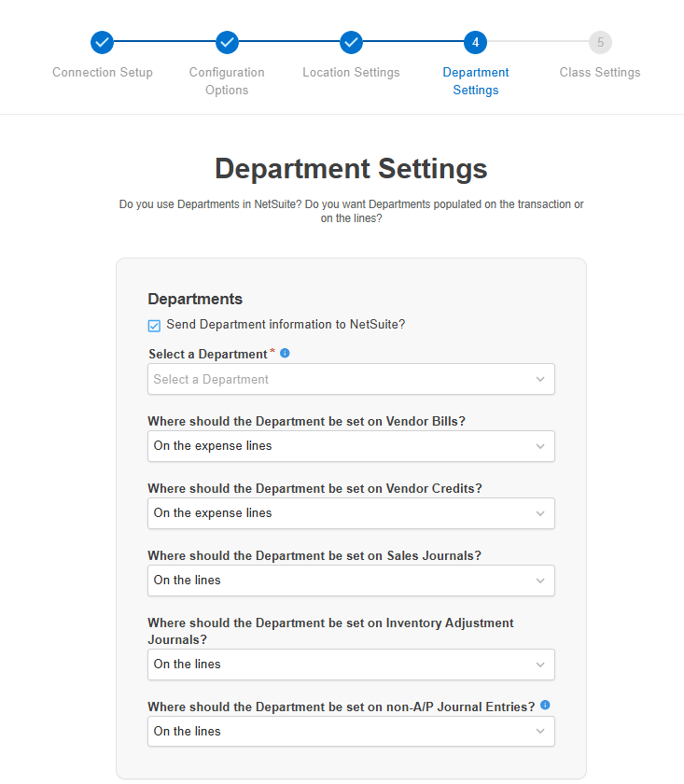Click the Configuration Options checkmark step icon
This screenshot has height=784, width=684.
tap(227, 43)
